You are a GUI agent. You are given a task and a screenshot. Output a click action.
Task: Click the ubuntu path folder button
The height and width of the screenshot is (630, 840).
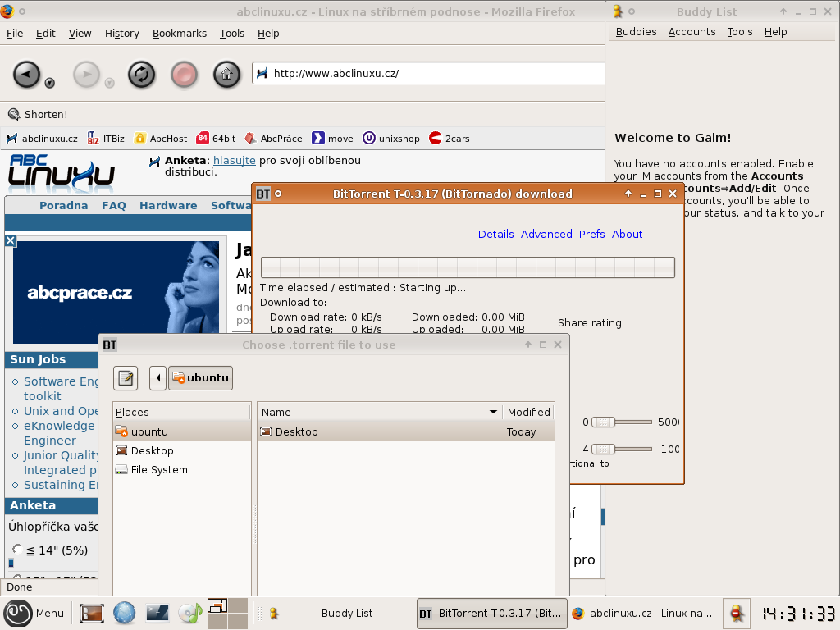click(200, 378)
